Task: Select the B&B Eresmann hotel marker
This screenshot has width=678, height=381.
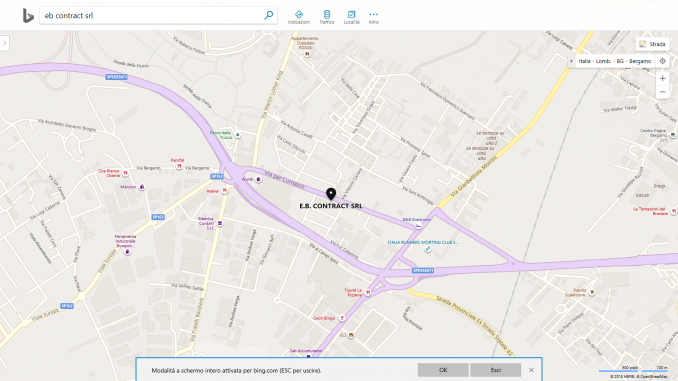Action: [418, 226]
